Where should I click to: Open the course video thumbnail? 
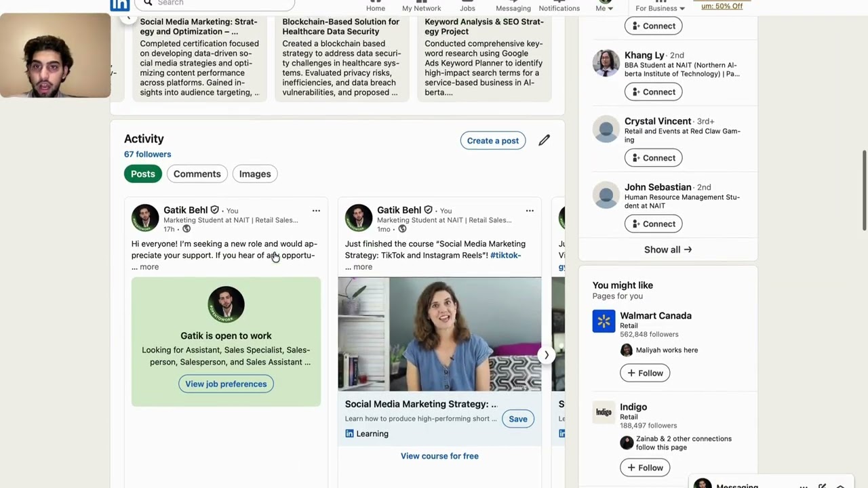point(439,334)
